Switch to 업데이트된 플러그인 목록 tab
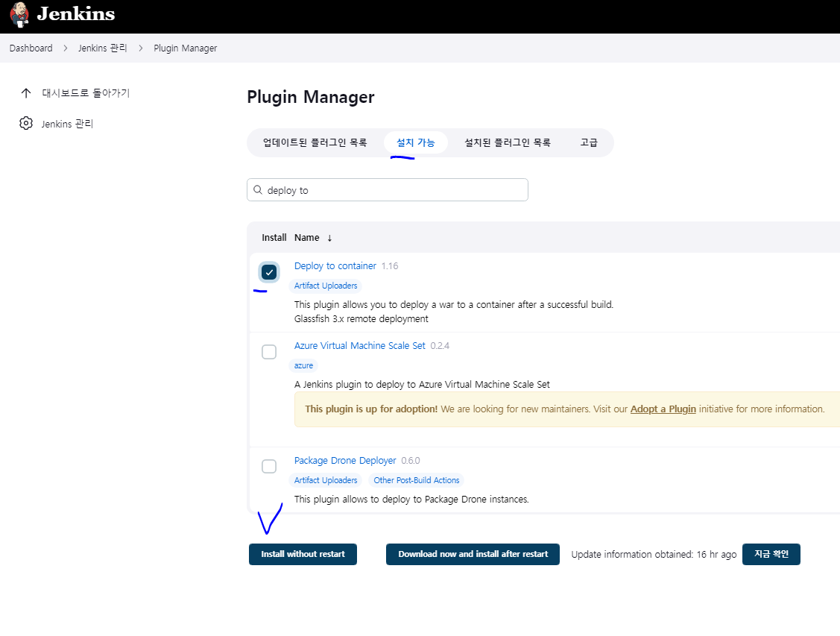 pos(315,142)
